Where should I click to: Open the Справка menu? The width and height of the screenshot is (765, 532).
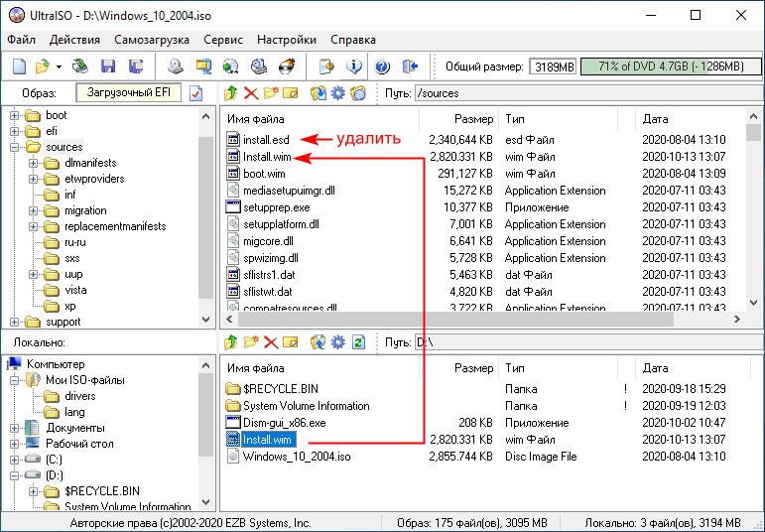[x=353, y=40]
